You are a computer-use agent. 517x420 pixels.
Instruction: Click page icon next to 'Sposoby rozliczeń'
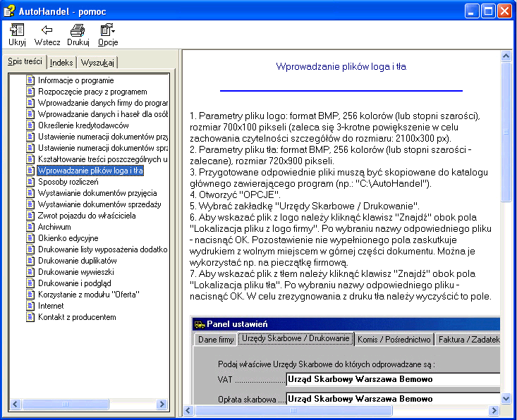click(30, 182)
